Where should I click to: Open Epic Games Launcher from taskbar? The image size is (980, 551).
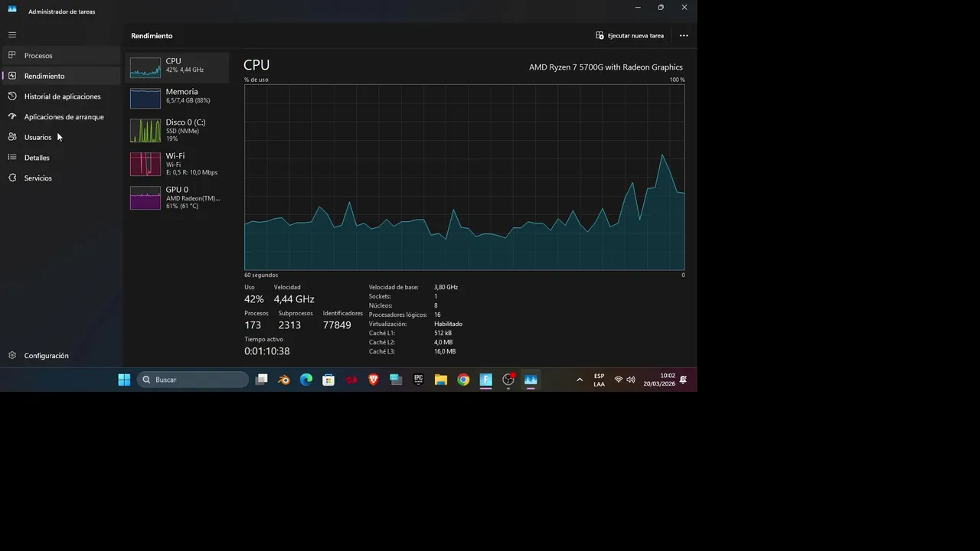point(419,380)
